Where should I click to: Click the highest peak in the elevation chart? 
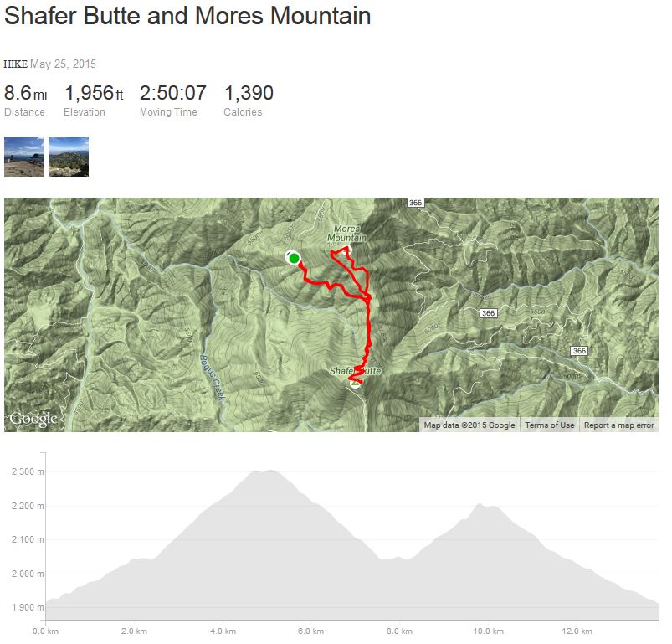(x=264, y=471)
